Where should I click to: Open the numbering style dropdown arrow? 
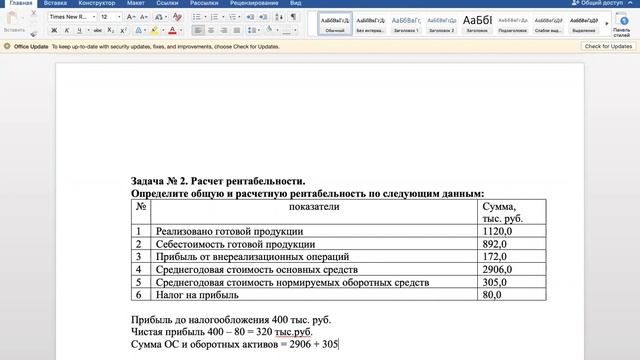pyautogui.click(x=223, y=17)
